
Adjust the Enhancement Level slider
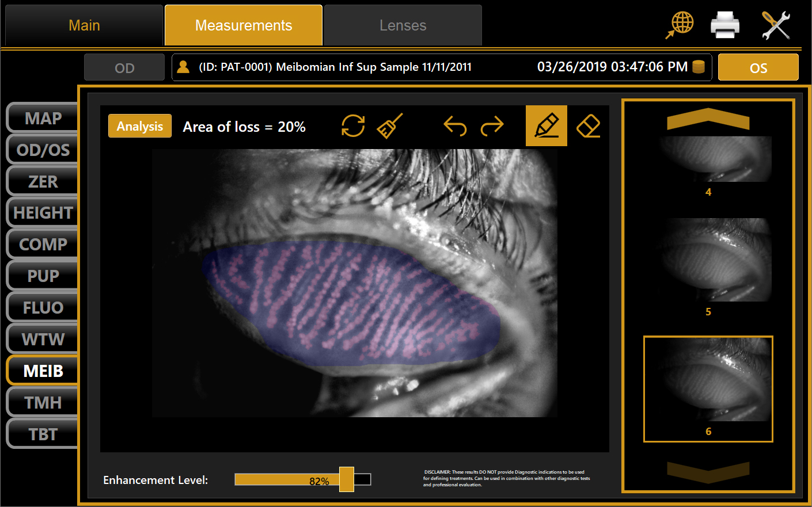click(x=347, y=479)
